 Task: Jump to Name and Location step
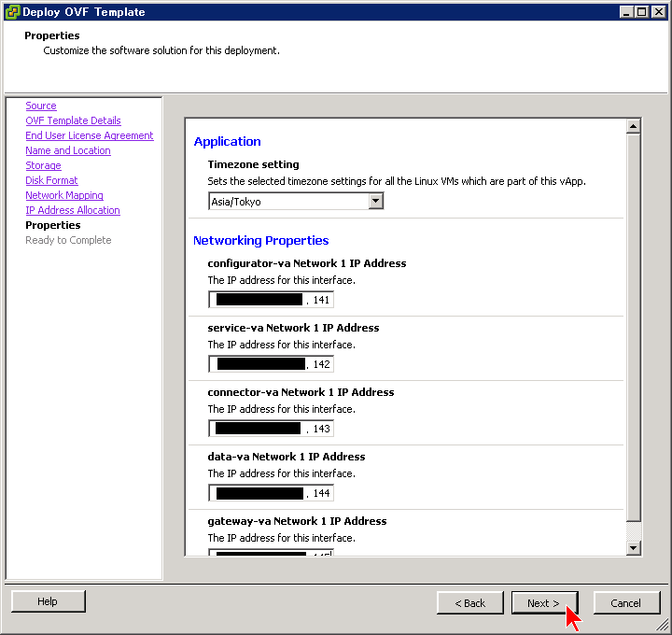(68, 150)
